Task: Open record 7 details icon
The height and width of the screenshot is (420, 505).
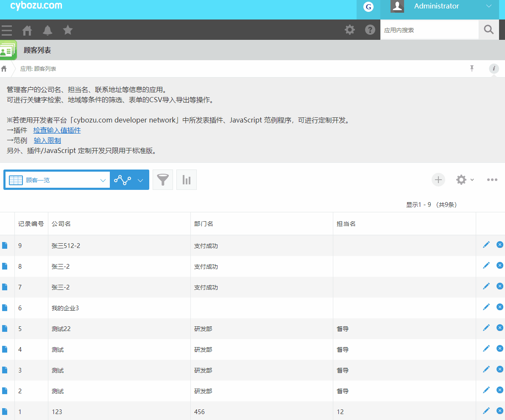Action: 5,287
